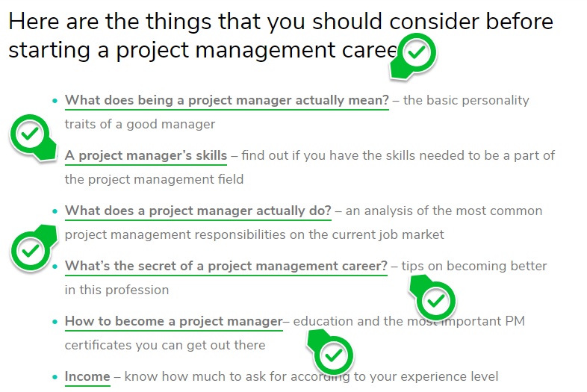The image size is (587, 392).
Task: Click the bullet point next to "Income"
Action: [x=55, y=377]
